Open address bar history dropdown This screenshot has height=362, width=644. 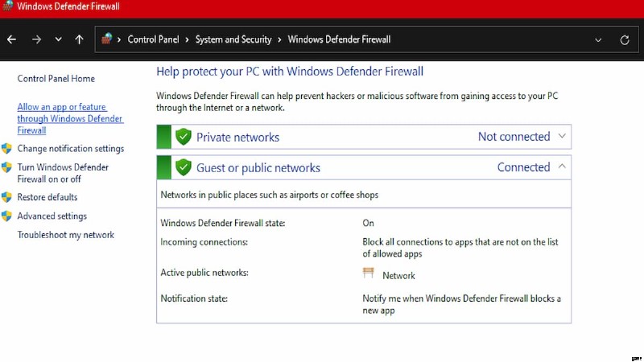click(x=598, y=39)
